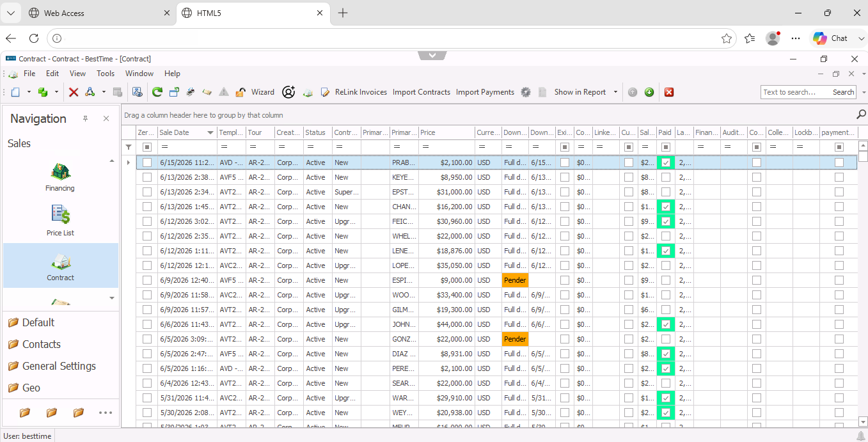Open the File menu

(x=29, y=74)
